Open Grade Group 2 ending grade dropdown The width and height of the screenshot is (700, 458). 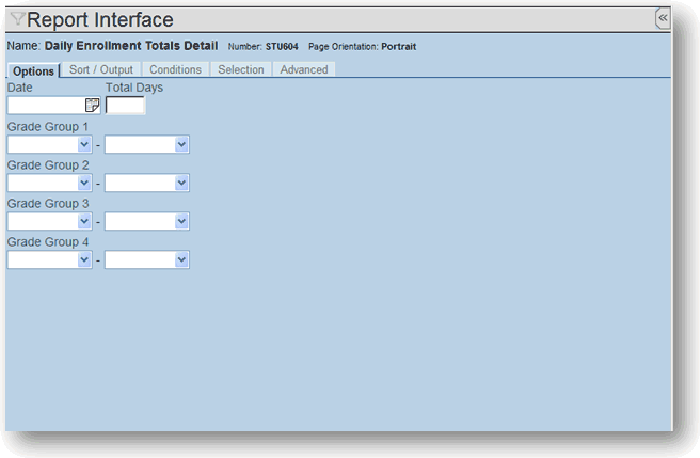coord(147,183)
